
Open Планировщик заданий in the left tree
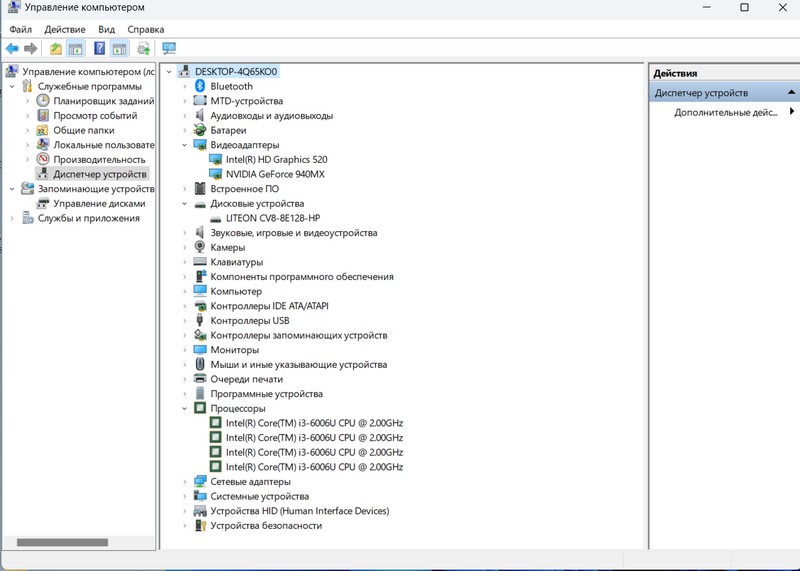click(x=103, y=101)
